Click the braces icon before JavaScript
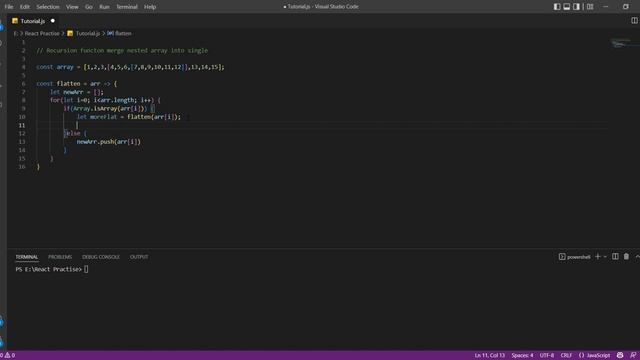The width and height of the screenshot is (640, 360). pyautogui.click(x=582, y=355)
